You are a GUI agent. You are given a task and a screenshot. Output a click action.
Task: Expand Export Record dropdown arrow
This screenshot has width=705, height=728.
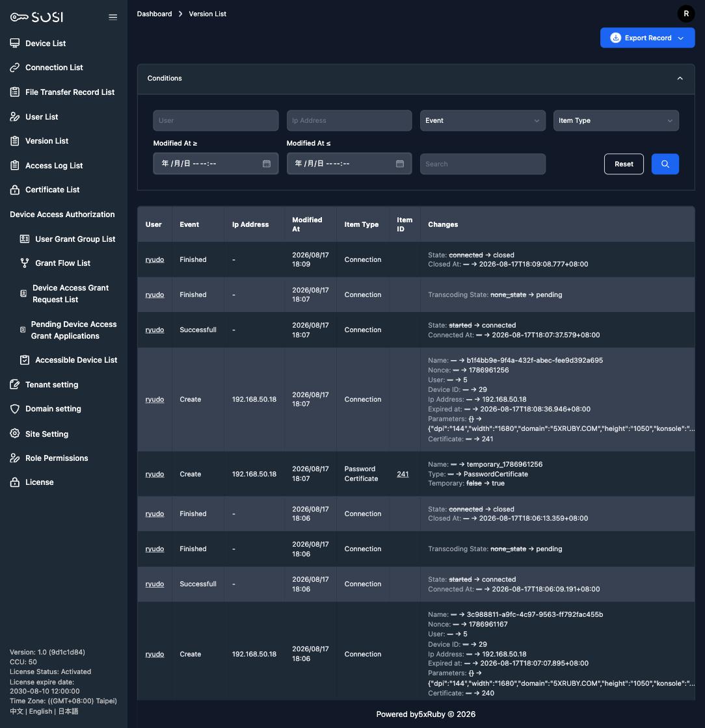click(681, 38)
